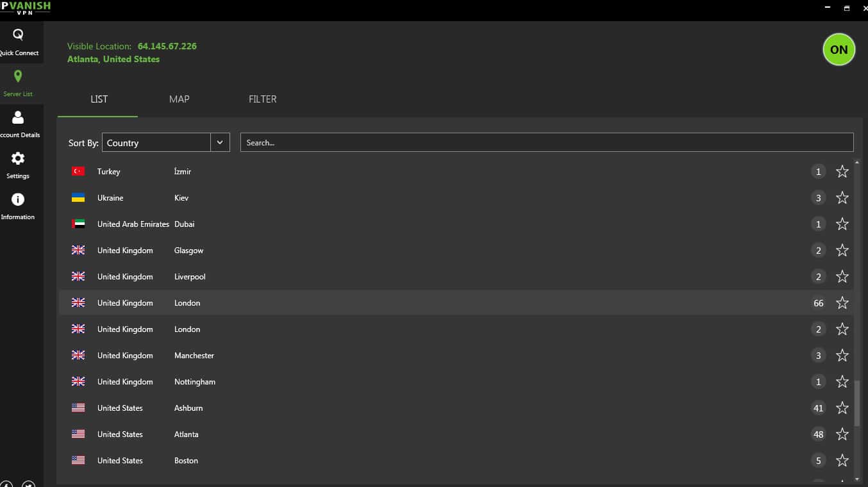
Task: Favorite the Ashburn server with its star
Action: click(842, 408)
